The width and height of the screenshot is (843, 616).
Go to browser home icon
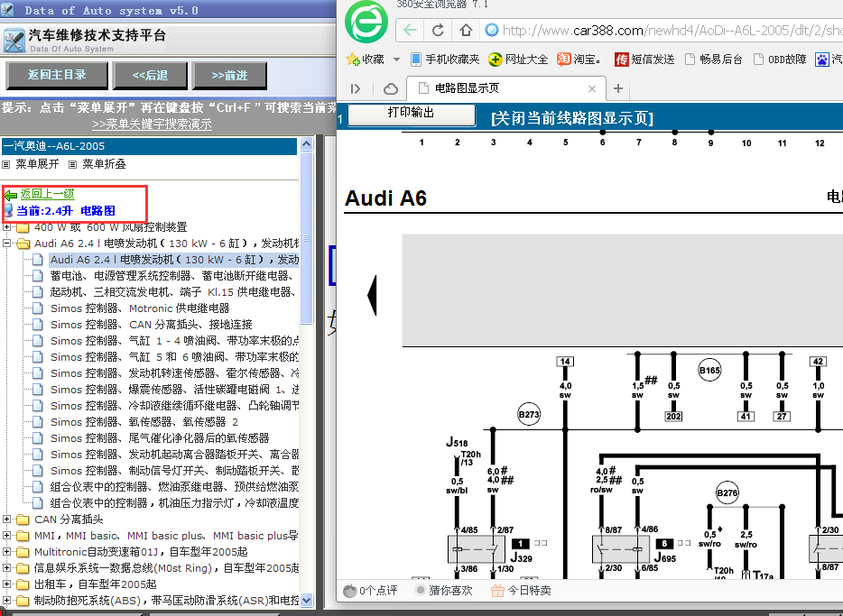click(466, 30)
